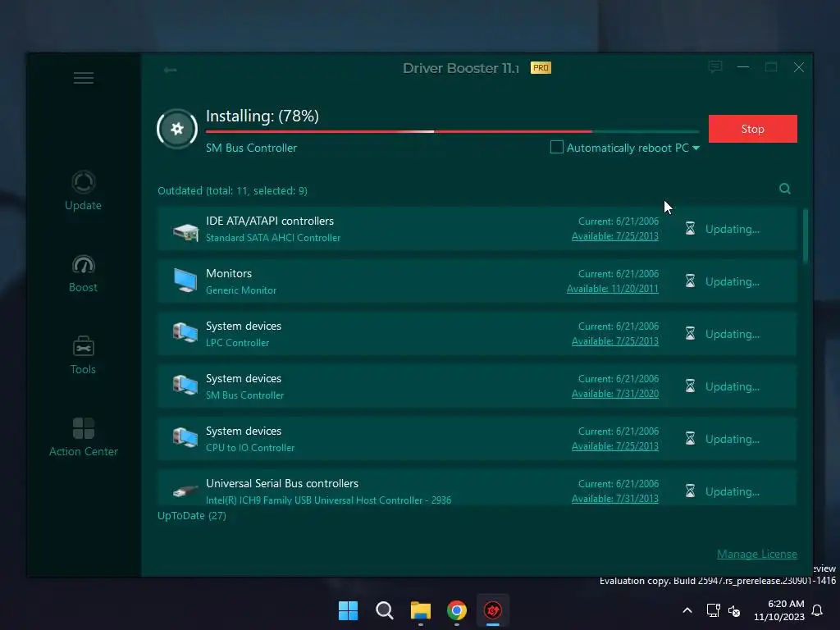Open the muted volume tray icon
Screen dimensions: 840x630
[x=734, y=610]
